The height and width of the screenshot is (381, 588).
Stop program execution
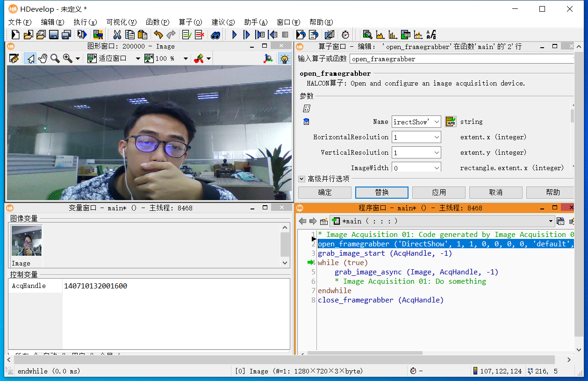tap(285, 34)
